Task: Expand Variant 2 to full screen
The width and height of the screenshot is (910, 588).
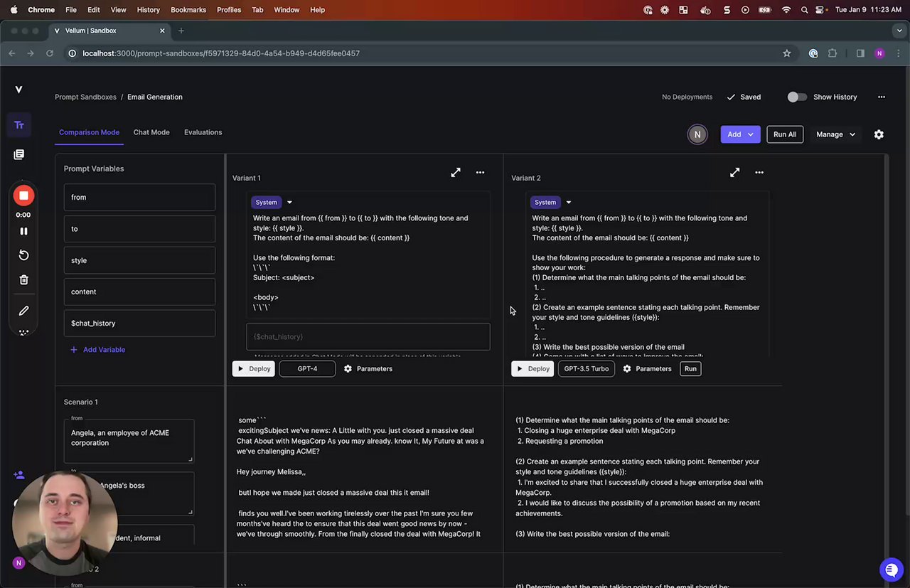Action: [735, 172]
